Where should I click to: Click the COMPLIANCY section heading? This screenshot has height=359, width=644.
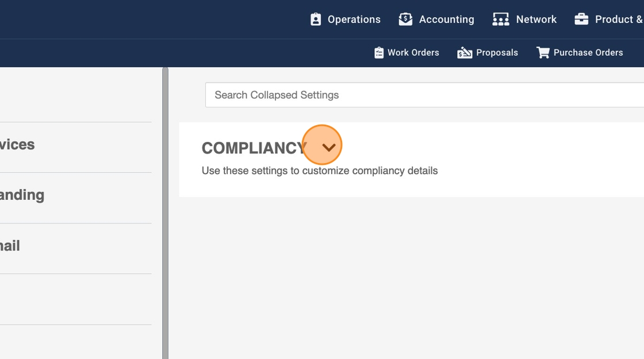254,148
